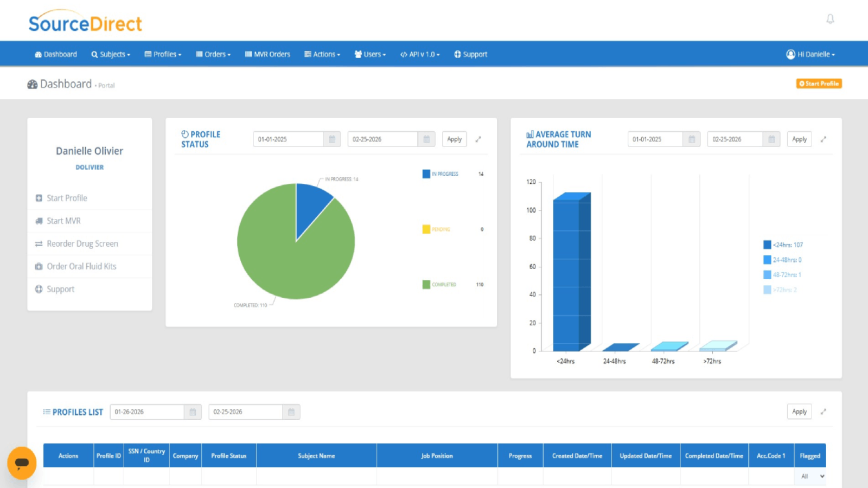Open Support from the top menu

(470, 54)
